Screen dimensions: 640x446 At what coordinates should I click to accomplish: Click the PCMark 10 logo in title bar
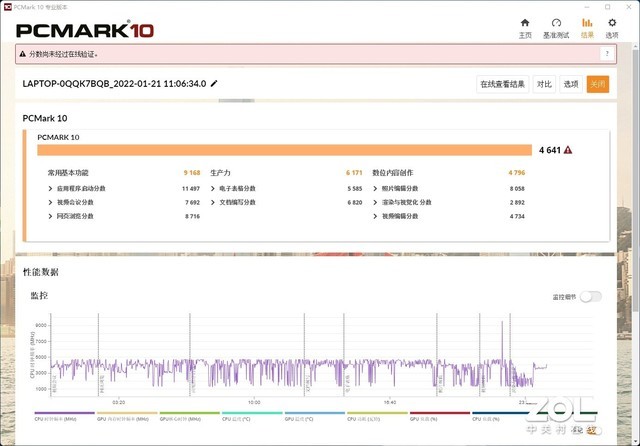7,7
